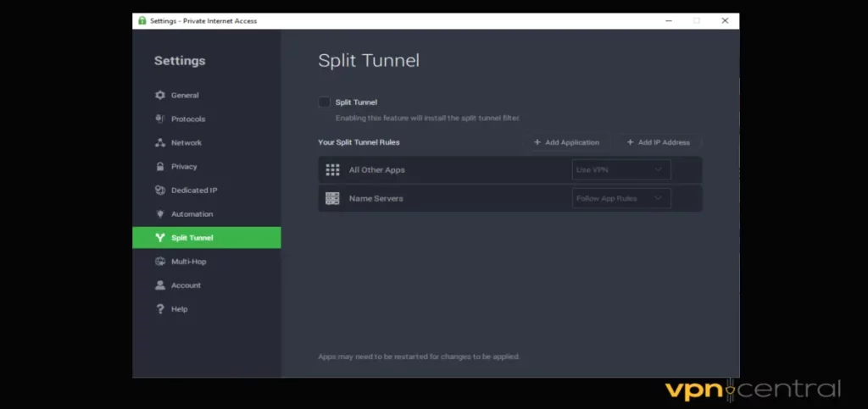Click the Settings sidebar heading
Screen dimensions: 868x409
pyautogui.click(x=180, y=61)
